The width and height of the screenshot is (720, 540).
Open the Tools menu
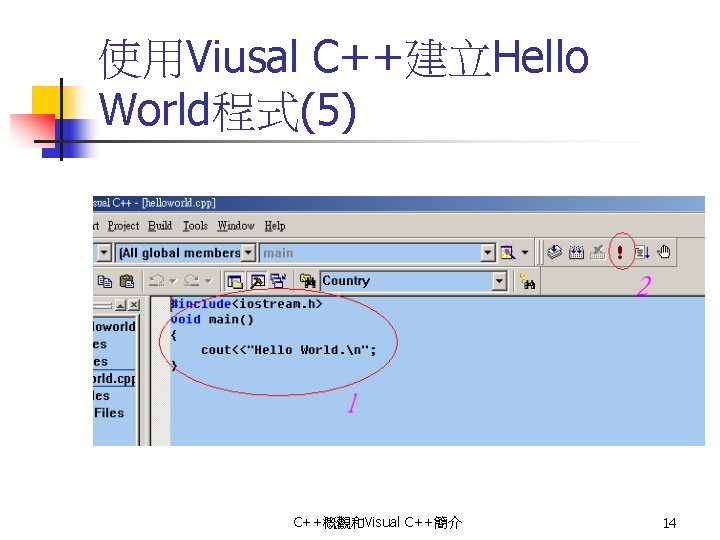coord(195,226)
